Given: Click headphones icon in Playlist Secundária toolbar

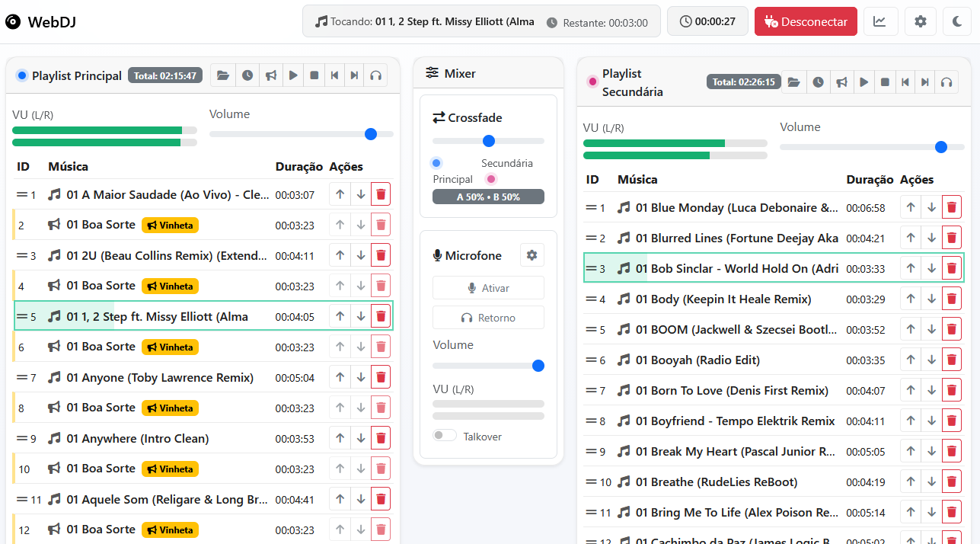Looking at the screenshot, I should pyautogui.click(x=946, y=82).
